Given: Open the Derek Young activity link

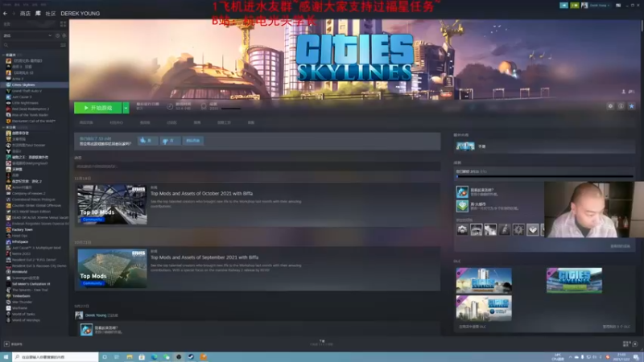Looking at the screenshot, I should coord(96,315).
